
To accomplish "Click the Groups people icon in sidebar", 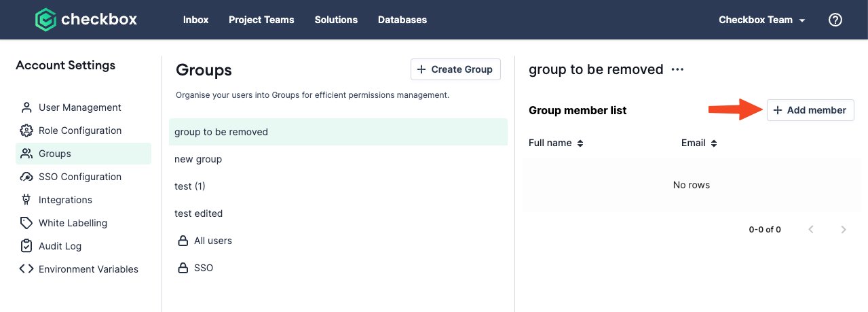I will (x=26, y=154).
